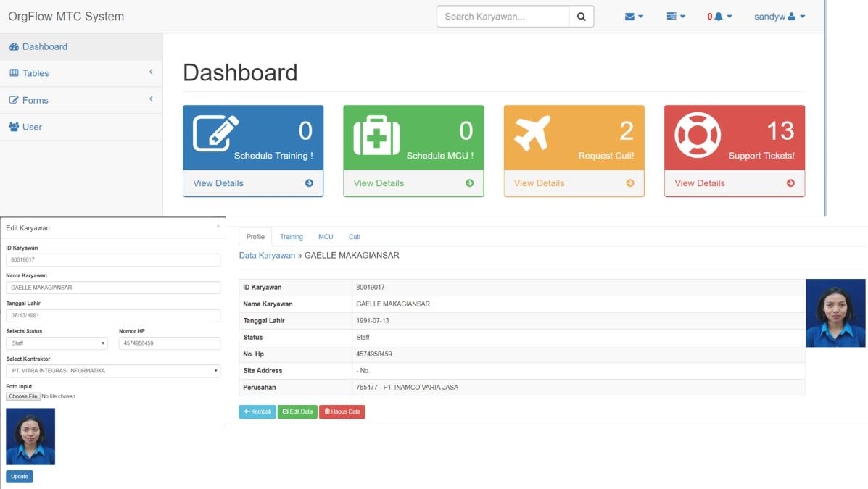Click the Request Cuti airplane icon

pos(532,133)
